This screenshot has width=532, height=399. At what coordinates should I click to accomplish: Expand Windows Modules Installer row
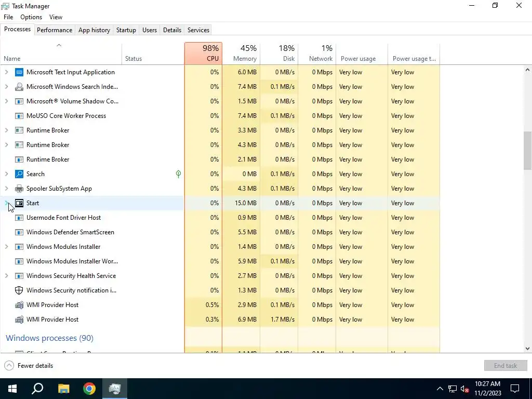[6, 247]
